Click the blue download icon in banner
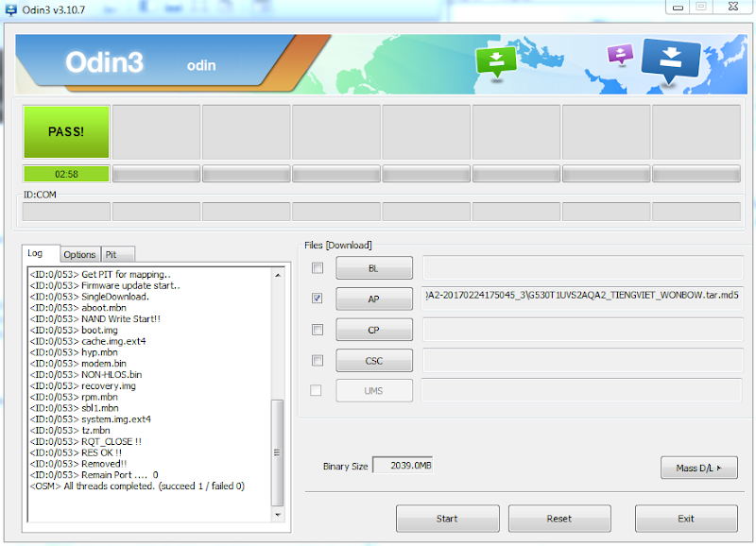This screenshot has width=756, height=546. (670, 60)
